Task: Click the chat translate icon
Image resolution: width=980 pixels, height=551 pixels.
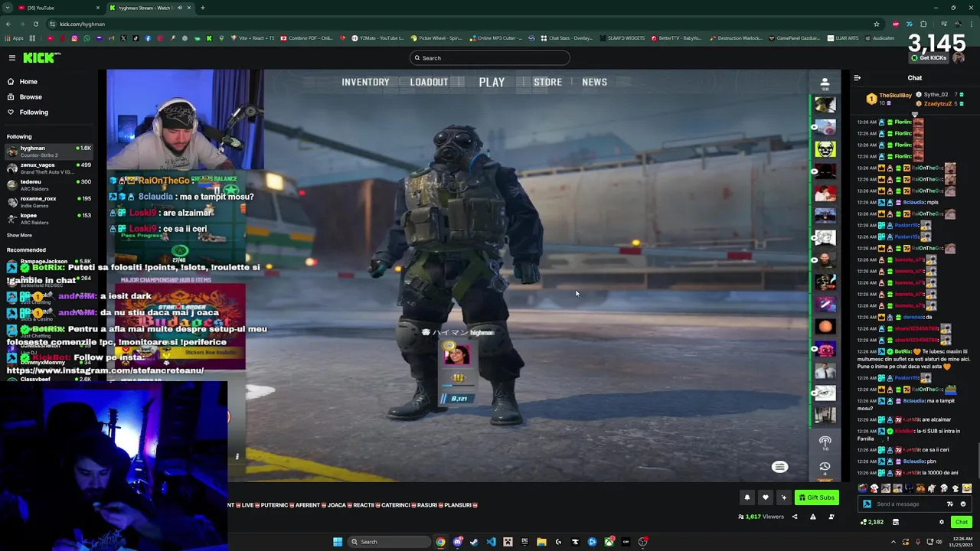Action: (950, 504)
